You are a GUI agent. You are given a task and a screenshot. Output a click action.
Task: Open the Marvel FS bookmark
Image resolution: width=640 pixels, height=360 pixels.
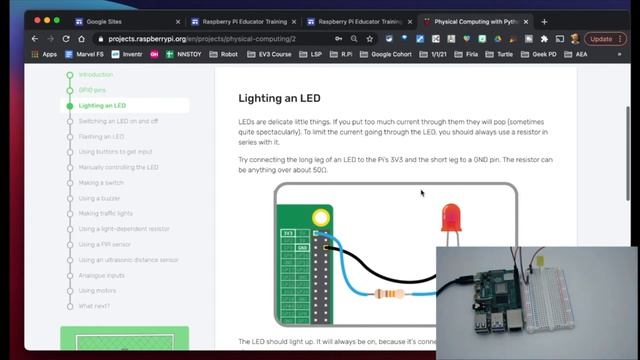coord(84,54)
